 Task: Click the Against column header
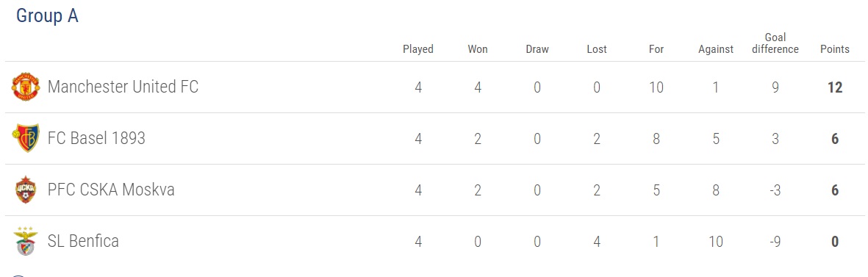click(x=716, y=49)
